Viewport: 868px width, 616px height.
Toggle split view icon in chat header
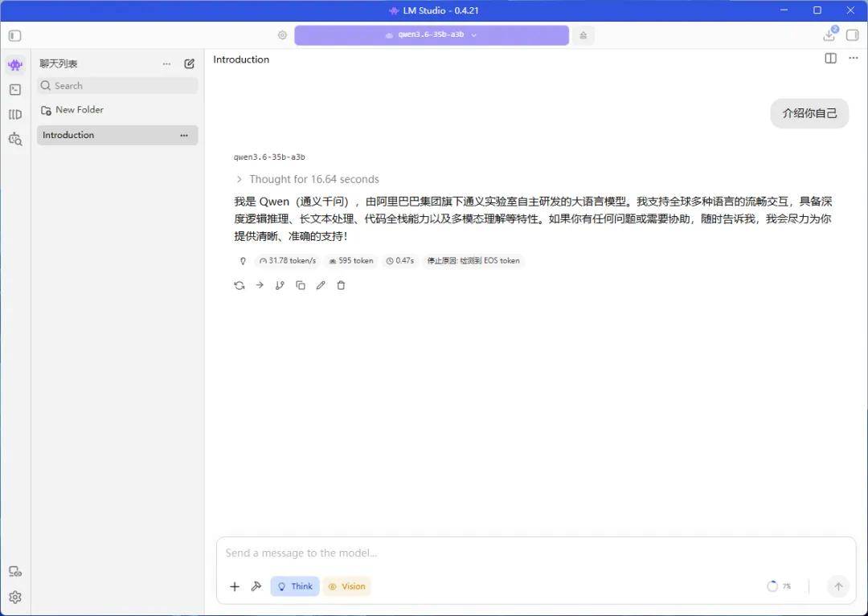pos(830,58)
